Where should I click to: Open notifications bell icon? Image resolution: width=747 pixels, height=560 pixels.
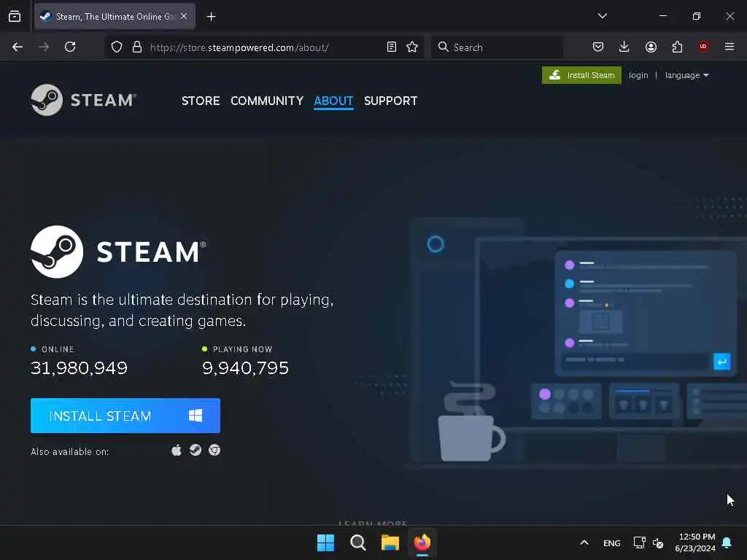point(727,542)
